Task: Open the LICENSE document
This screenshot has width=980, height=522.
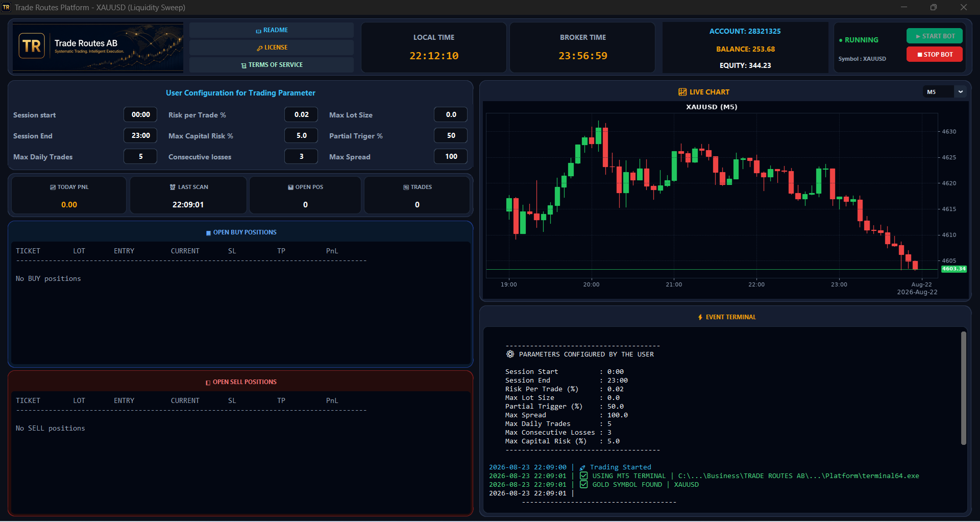Action: pos(272,48)
